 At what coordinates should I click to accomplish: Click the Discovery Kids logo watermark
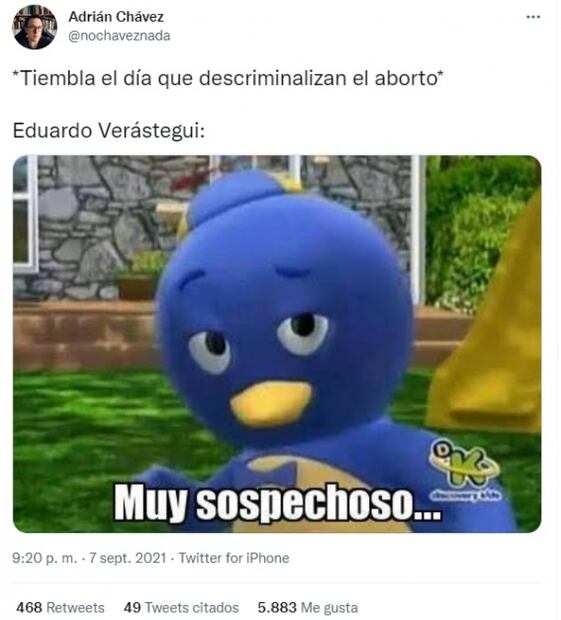point(466,471)
